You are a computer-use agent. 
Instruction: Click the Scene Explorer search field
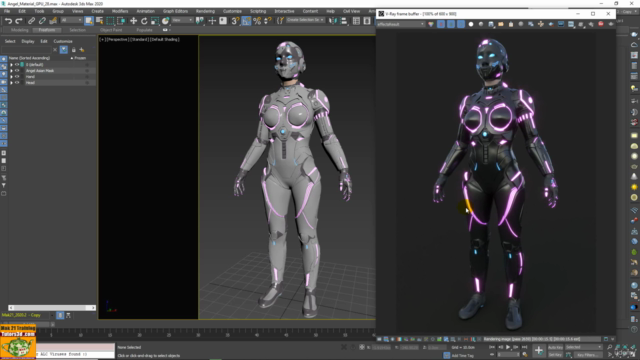[27, 50]
